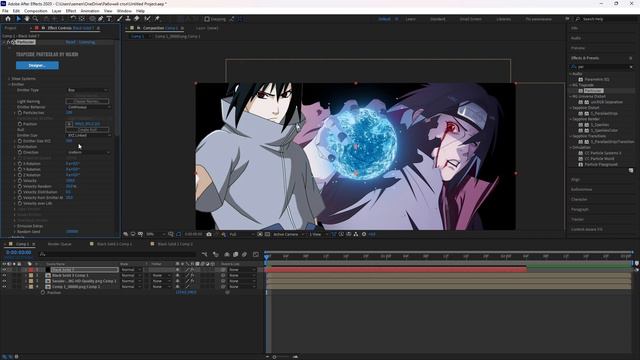Toggle the Velocity stopwatch in effect controls
Screen dimensions: 640x360
pyautogui.click(x=20, y=180)
